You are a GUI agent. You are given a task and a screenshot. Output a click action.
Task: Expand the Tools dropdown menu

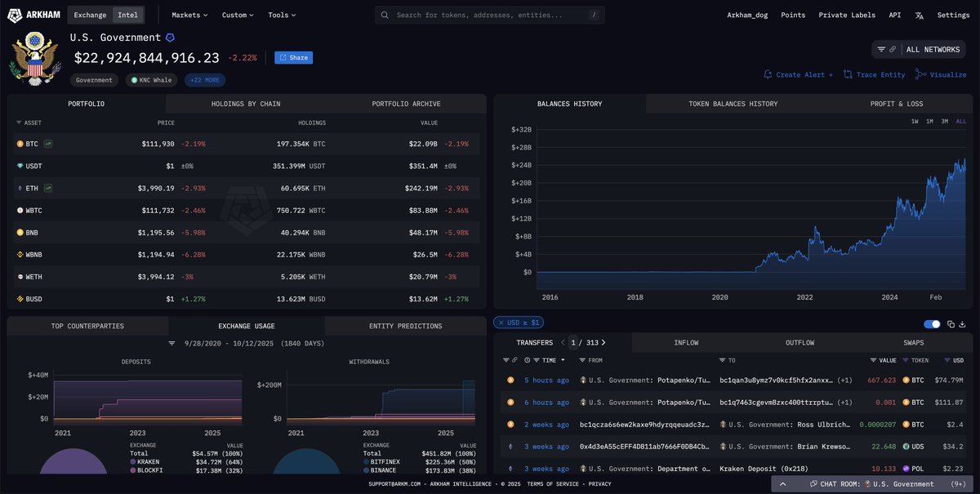pyautogui.click(x=282, y=15)
